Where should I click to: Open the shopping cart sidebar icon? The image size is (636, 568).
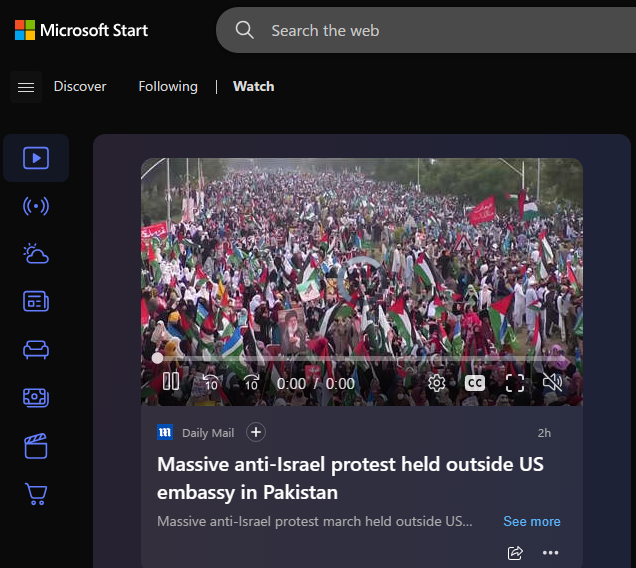[36, 494]
